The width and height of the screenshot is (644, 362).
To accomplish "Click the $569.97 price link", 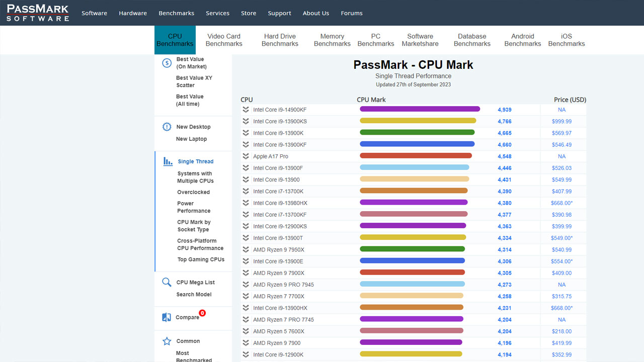I will (x=561, y=133).
